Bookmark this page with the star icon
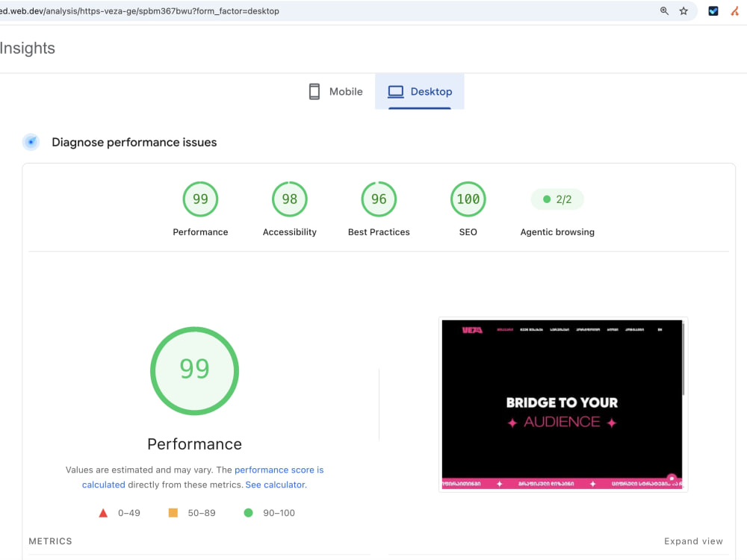 [x=684, y=11]
